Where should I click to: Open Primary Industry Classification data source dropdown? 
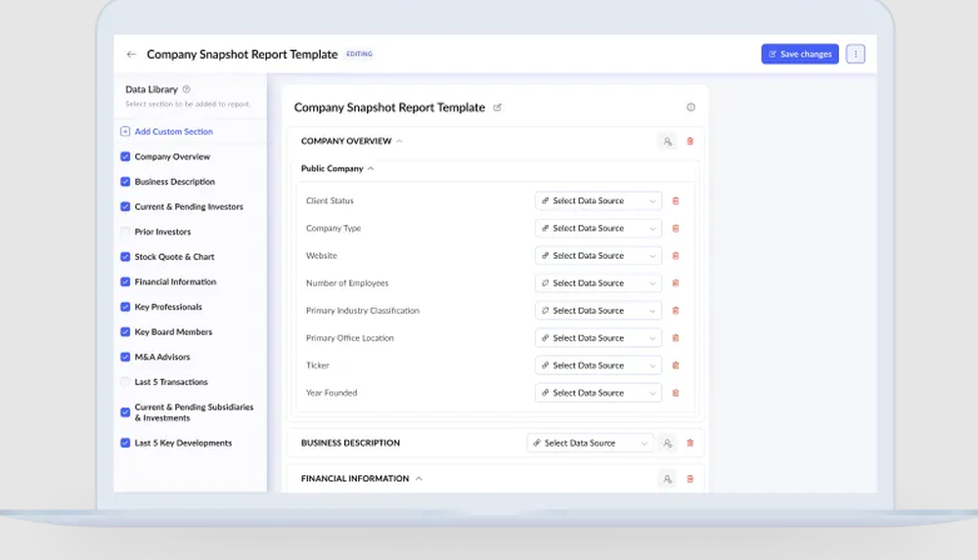click(599, 311)
